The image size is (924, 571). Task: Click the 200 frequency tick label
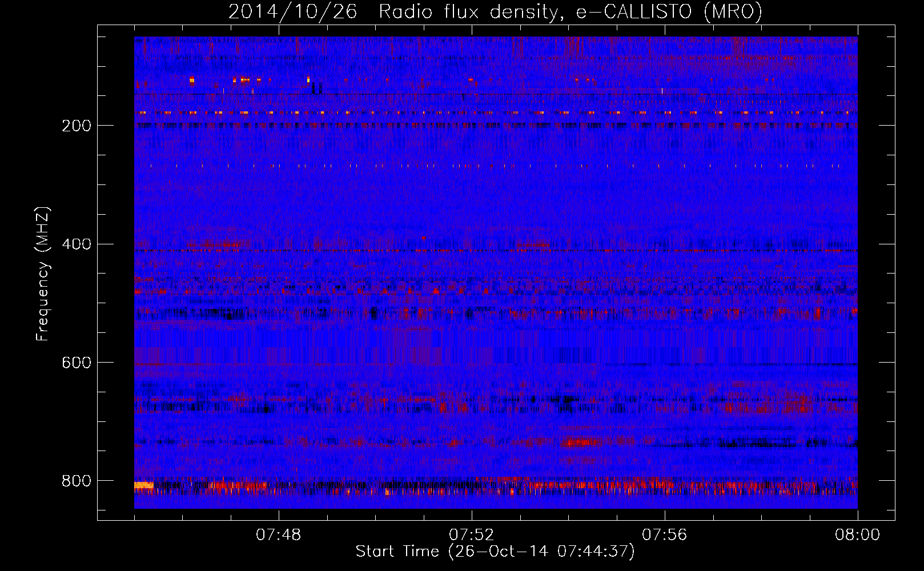77,126
